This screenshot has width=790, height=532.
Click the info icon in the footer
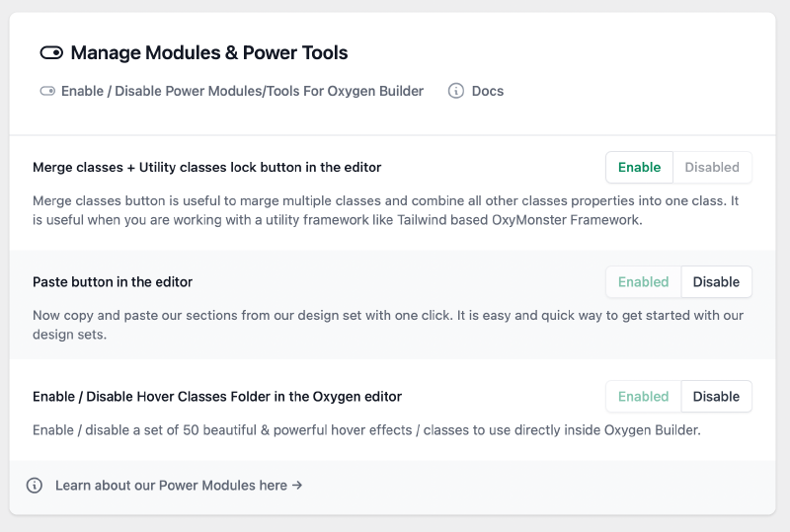pyautogui.click(x=35, y=486)
